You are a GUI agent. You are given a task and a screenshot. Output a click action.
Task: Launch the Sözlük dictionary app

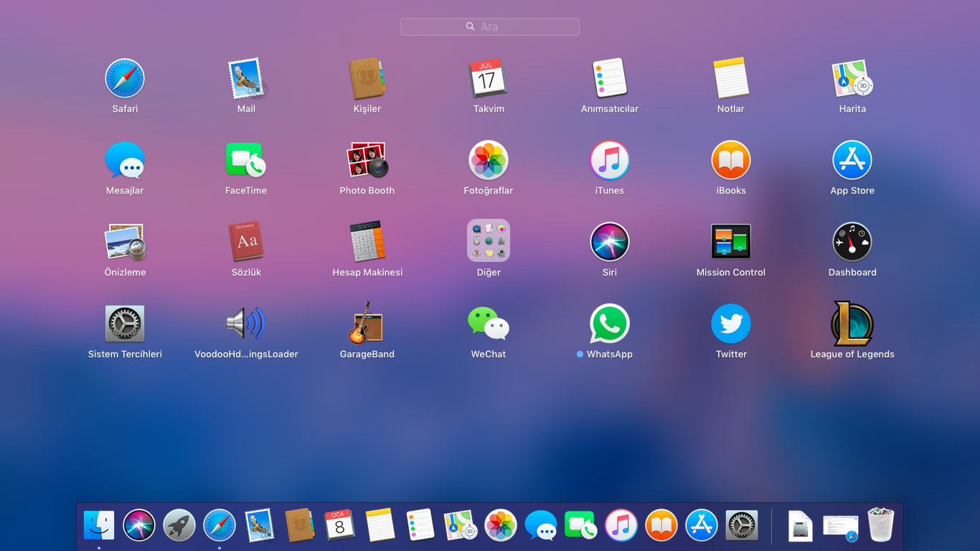[246, 242]
